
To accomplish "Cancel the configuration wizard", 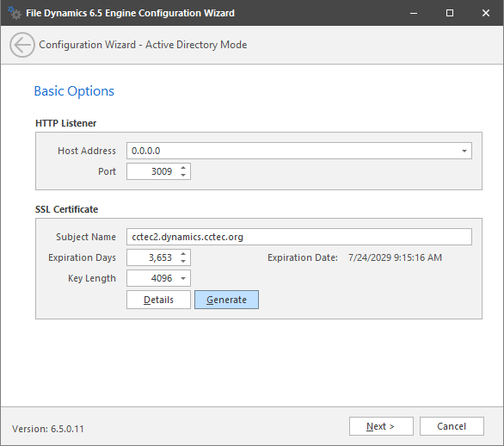I will pyautogui.click(x=452, y=426).
